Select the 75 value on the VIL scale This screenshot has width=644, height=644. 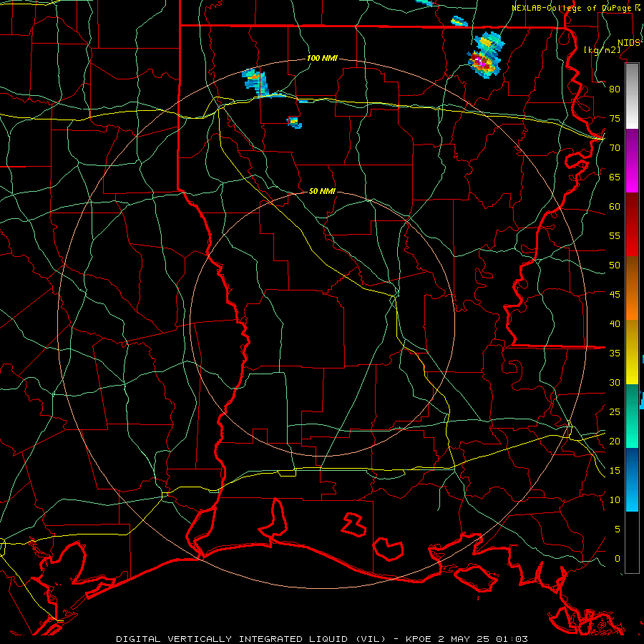click(x=615, y=119)
